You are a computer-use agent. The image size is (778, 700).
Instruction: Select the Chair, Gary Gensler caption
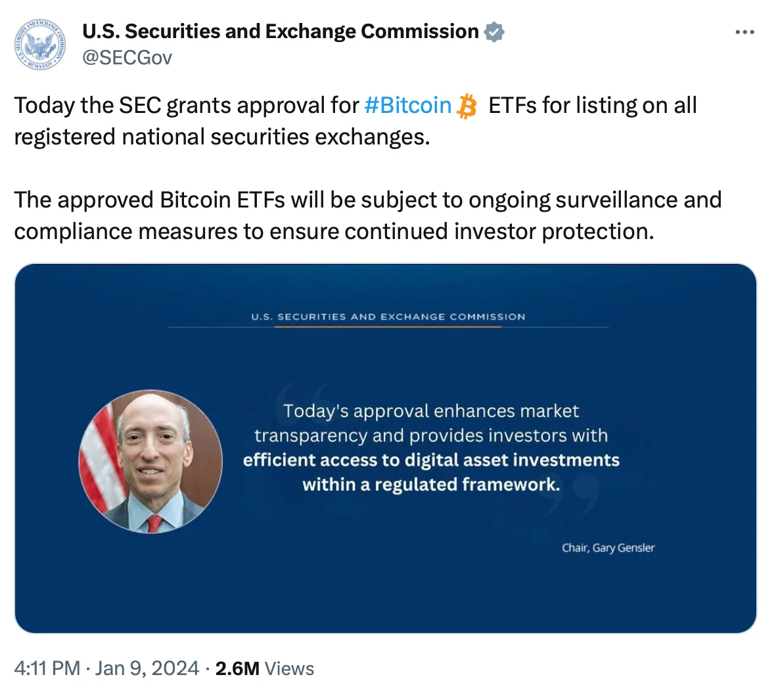[608, 548]
